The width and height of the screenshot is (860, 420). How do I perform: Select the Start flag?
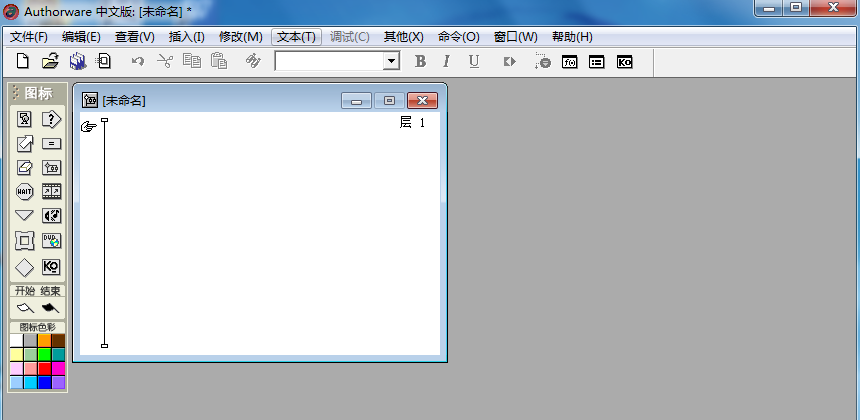click(26, 308)
